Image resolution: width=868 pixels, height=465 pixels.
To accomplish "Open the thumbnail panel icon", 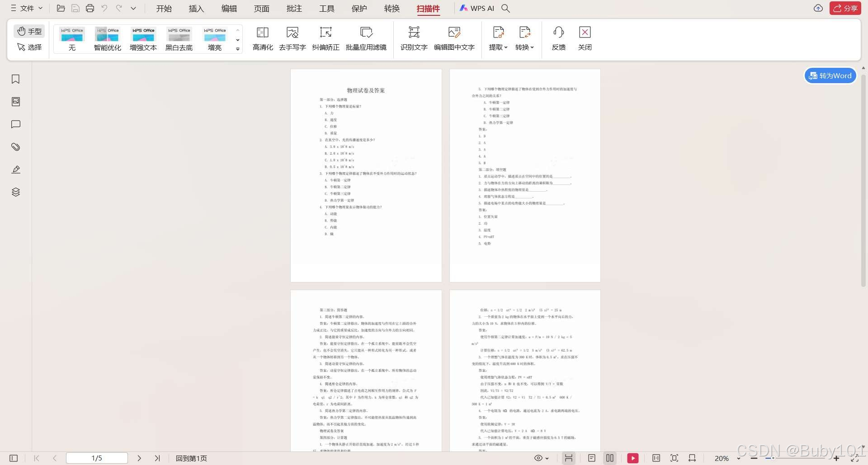I will pyautogui.click(x=16, y=102).
